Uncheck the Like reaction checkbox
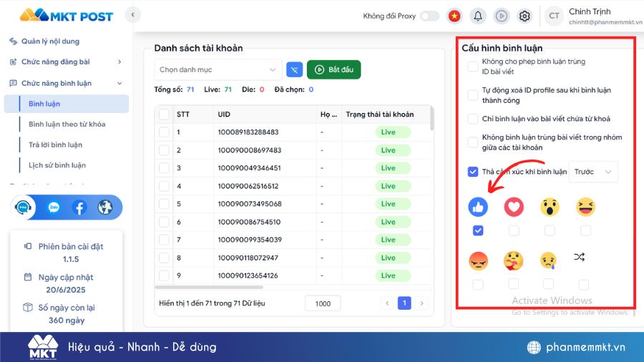The height and width of the screenshot is (362, 644). pos(478,230)
